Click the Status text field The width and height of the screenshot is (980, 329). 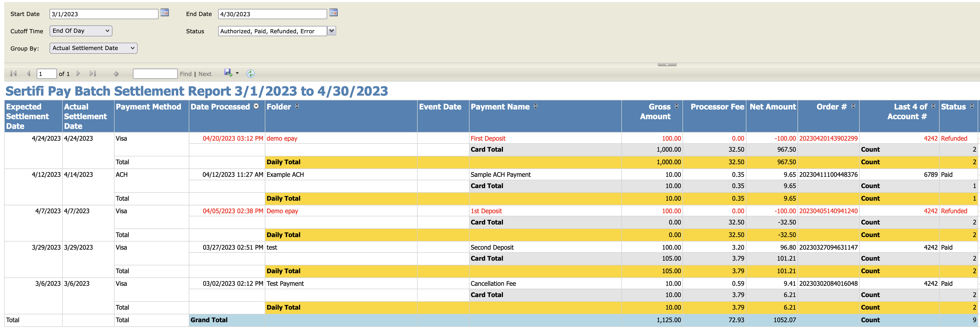[x=272, y=31]
